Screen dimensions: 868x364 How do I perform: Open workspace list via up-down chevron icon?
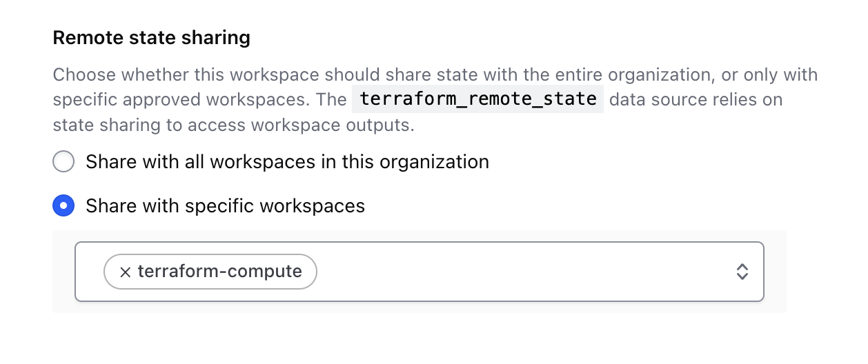click(x=742, y=272)
